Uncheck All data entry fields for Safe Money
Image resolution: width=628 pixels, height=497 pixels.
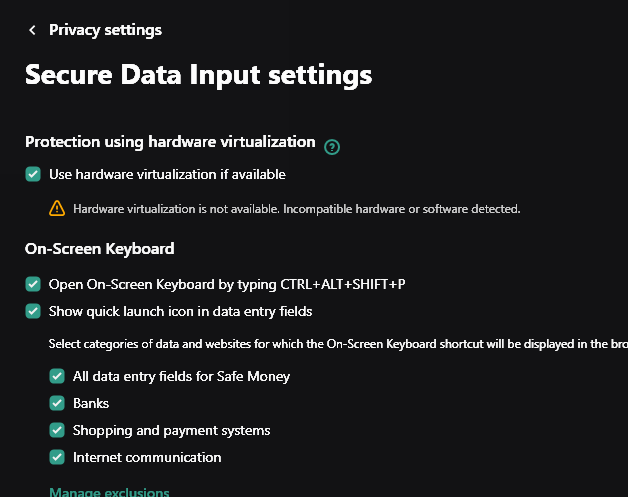pos(57,377)
